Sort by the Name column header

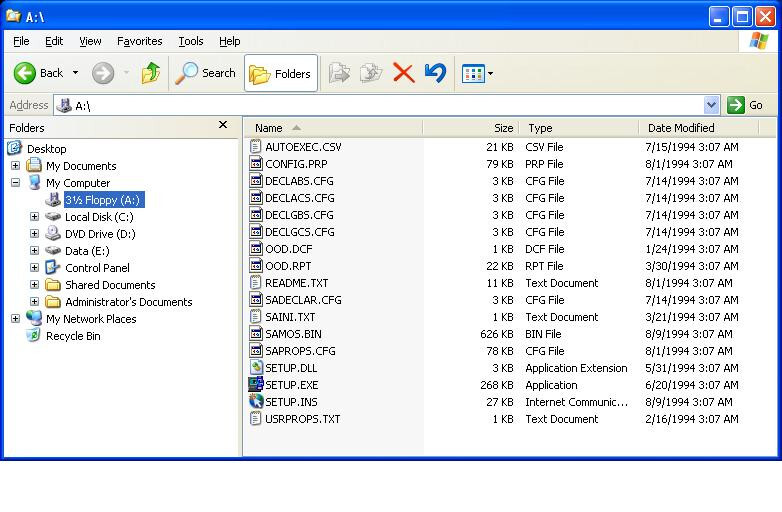coord(333,128)
